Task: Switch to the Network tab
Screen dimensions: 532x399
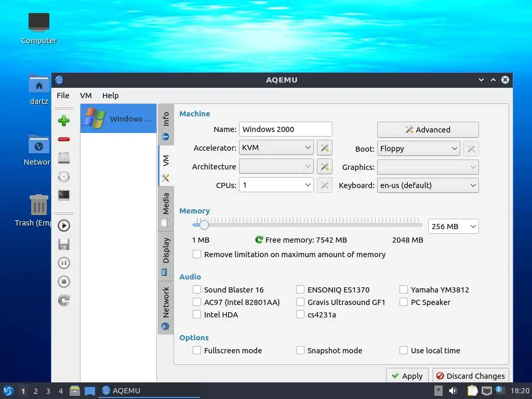Action: (x=166, y=308)
